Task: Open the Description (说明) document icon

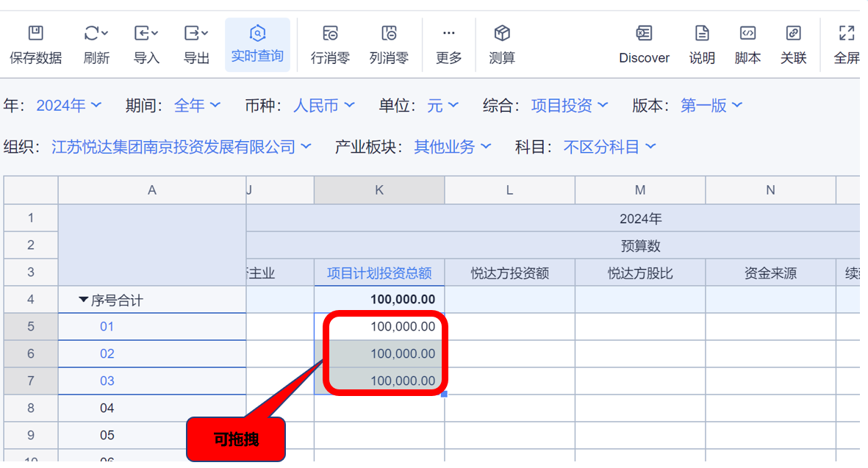Action: click(702, 34)
